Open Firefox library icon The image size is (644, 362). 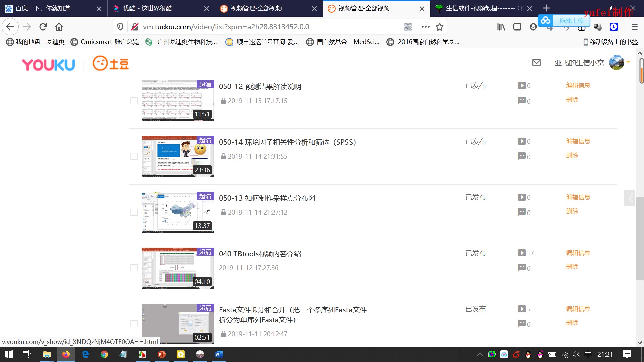pyautogui.click(x=501, y=27)
